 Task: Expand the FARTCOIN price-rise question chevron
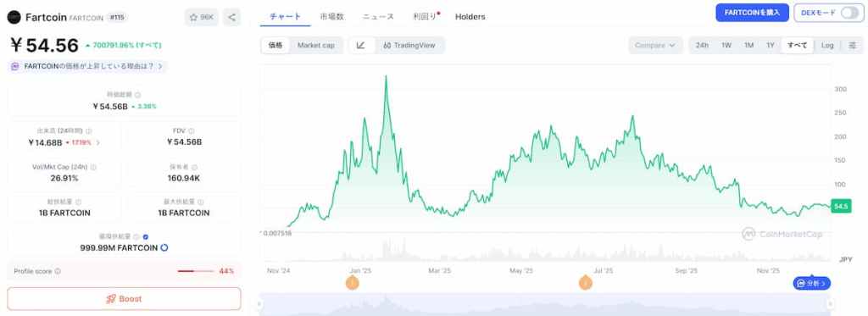pyautogui.click(x=160, y=66)
